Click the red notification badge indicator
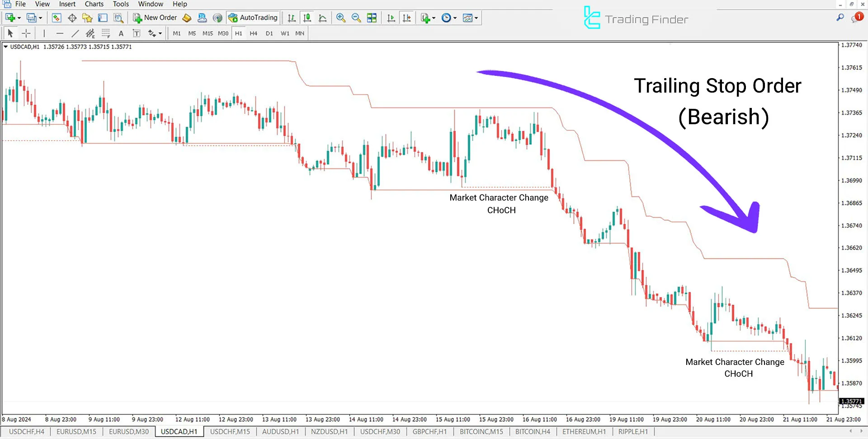Screen dimensions: 868x439 pyautogui.click(x=858, y=17)
